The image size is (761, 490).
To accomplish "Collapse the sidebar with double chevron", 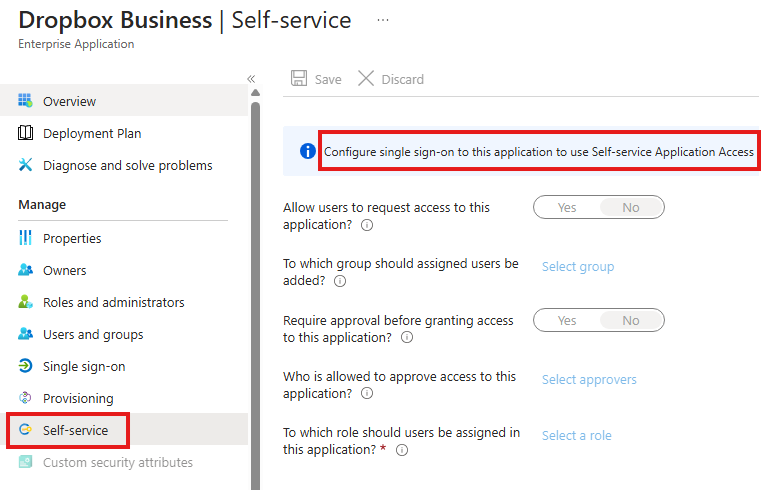I will (251, 79).
